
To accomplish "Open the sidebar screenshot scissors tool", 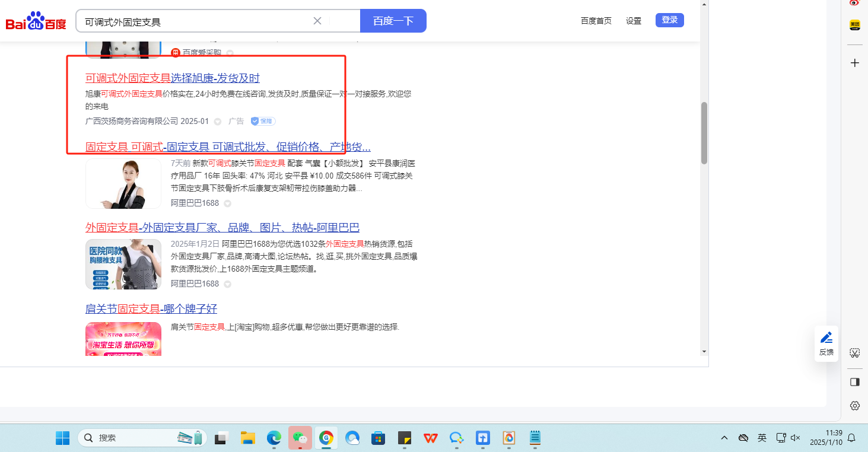I will pyautogui.click(x=854, y=353).
